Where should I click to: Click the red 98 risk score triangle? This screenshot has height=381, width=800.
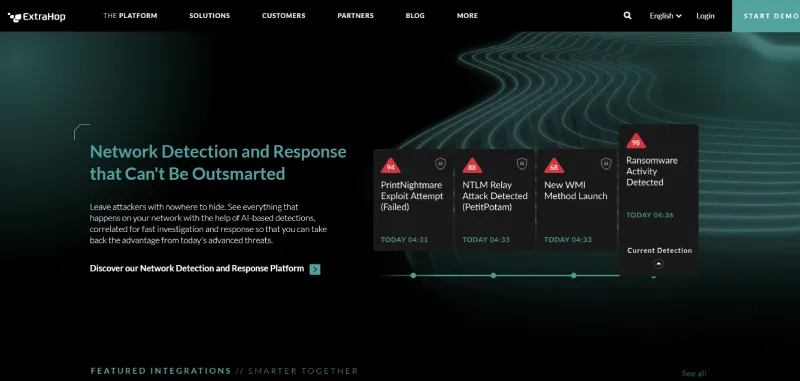(636, 141)
